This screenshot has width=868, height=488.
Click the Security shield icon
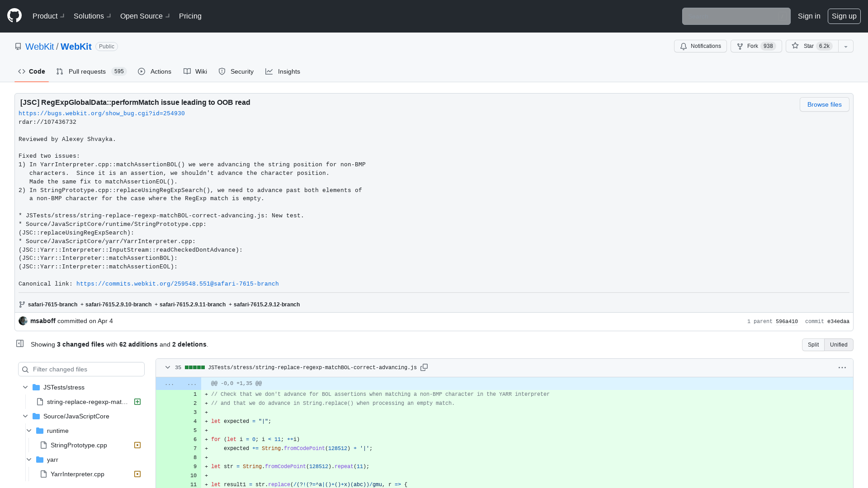[x=222, y=71]
